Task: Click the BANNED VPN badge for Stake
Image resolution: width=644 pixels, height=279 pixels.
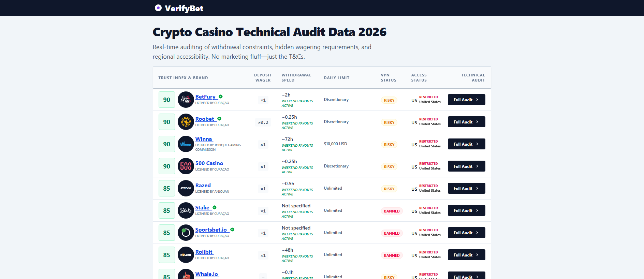Action: click(x=392, y=211)
